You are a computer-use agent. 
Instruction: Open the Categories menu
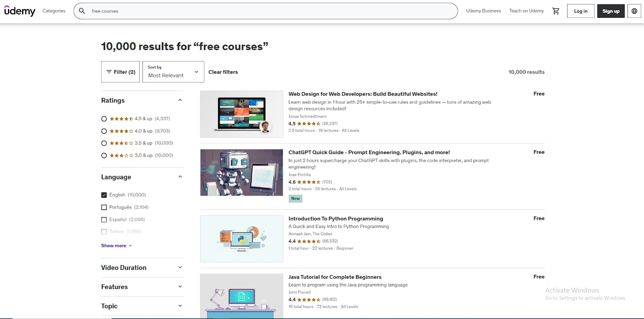(54, 11)
